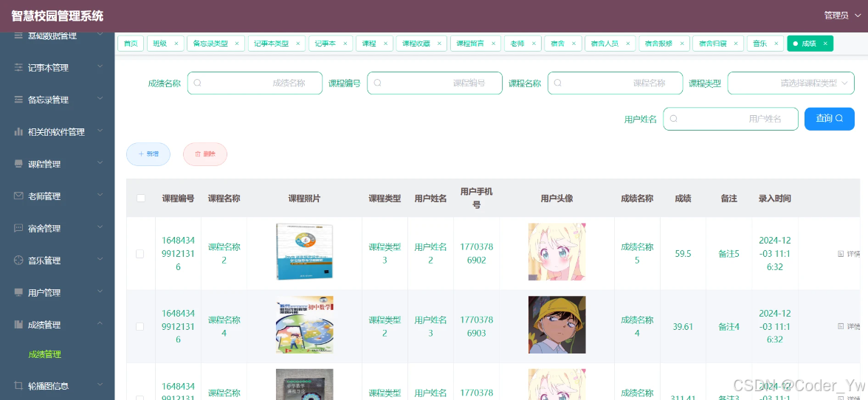This screenshot has width=868, height=400.
Task: Tick the checkbox for 课程名称4 row
Action: point(140,326)
